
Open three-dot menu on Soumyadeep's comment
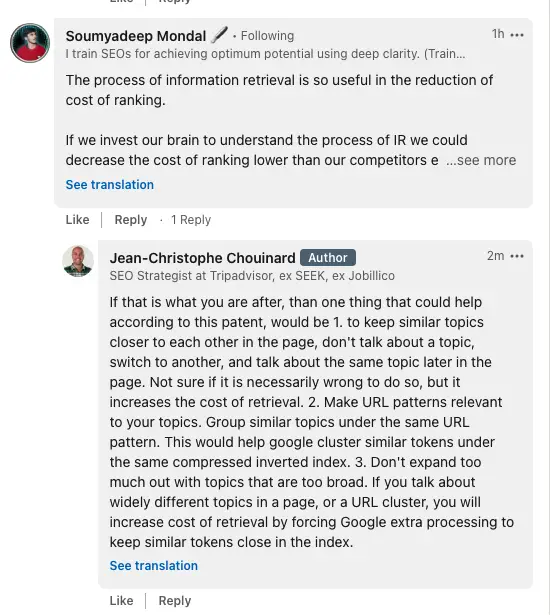click(x=517, y=35)
